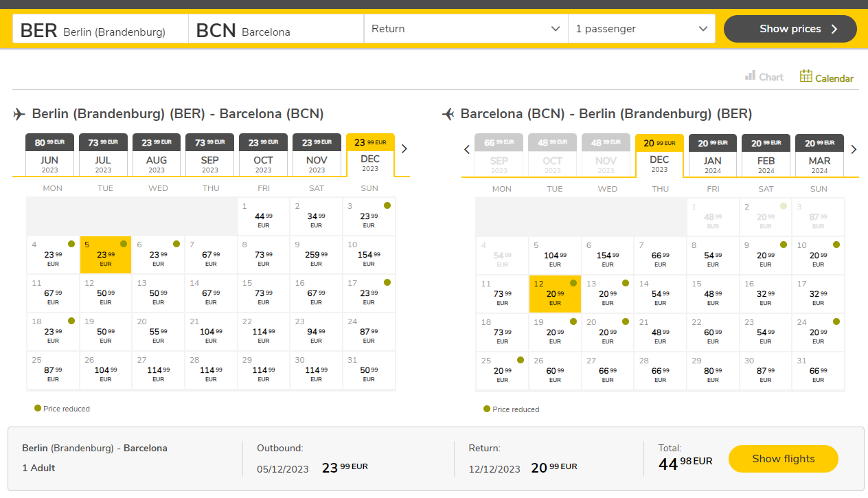The width and height of the screenshot is (868, 498).
Task: Pick outbound December 17 at 23.99 EUR
Action: [x=369, y=293]
